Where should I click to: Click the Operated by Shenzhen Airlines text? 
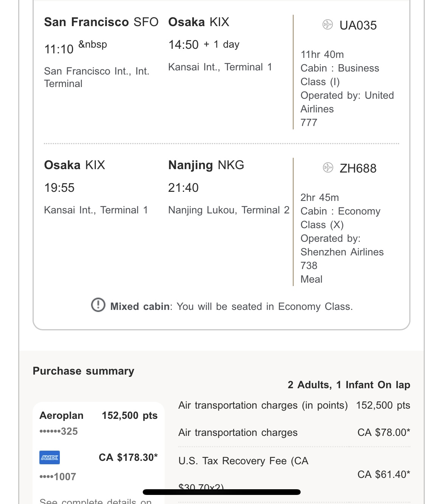[x=342, y=245]
